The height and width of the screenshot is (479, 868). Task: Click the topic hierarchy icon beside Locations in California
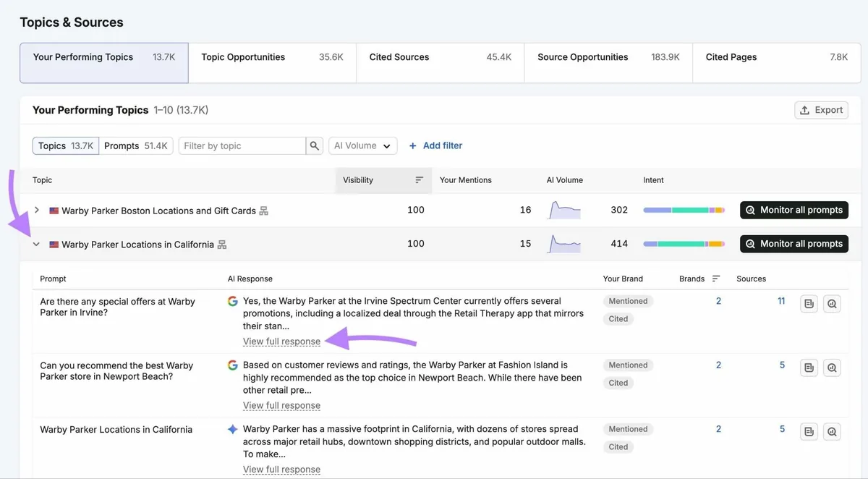222,245
